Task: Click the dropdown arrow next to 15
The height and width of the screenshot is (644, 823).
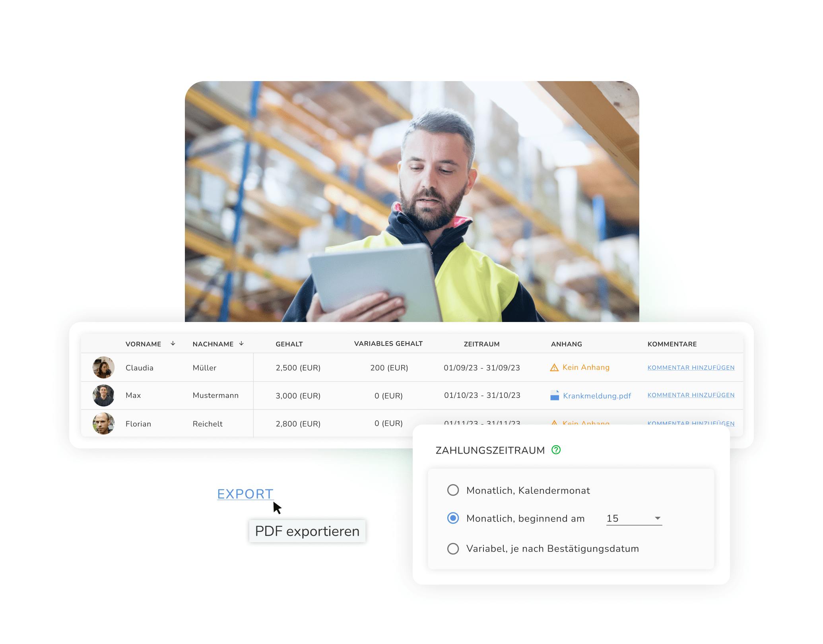Action: point(658,518)
